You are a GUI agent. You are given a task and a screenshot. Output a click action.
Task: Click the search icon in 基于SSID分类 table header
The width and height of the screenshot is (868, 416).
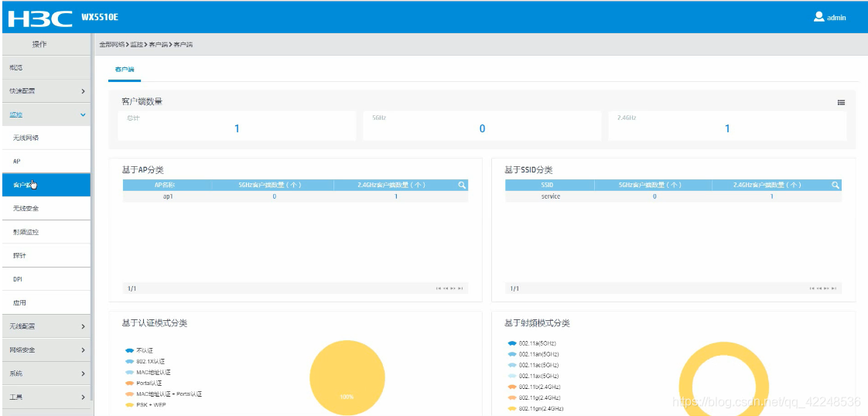(836, 186)
